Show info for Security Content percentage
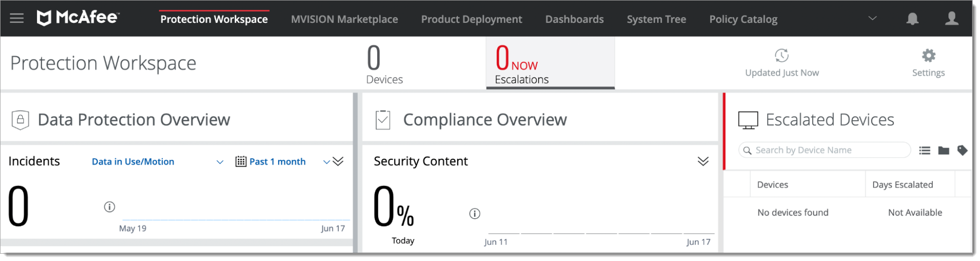This screenshot has height=261, width=980. [x=474, y=214]
